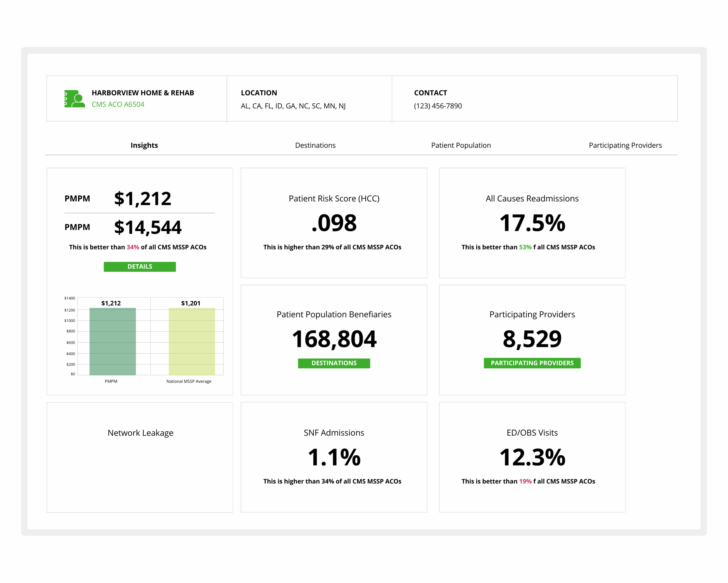The height and width of the screenshot is (583, 728).
Task: Click the contact phone number (123) 456-7890
Action: click(438, 106)
